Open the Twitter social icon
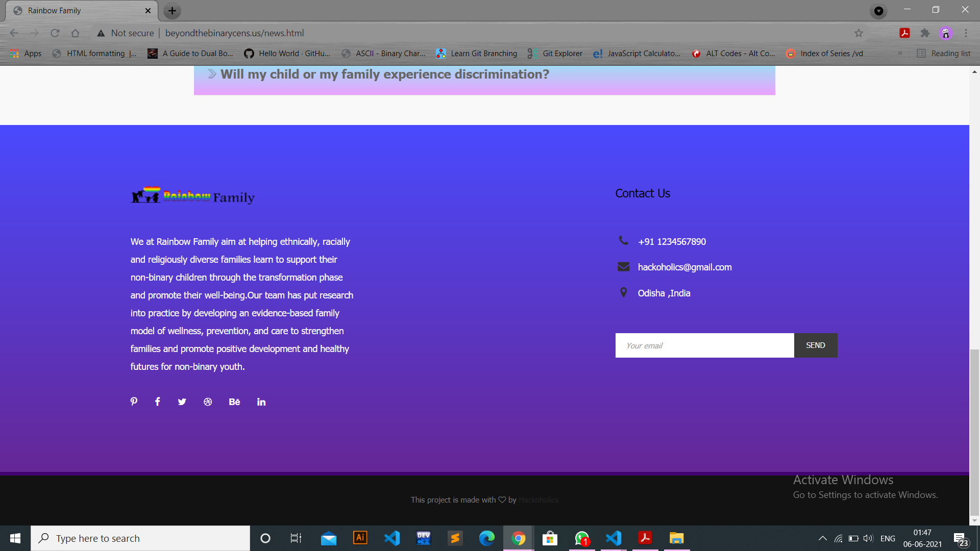The height and width of the screenshot is (551, 980). point(182,402)
